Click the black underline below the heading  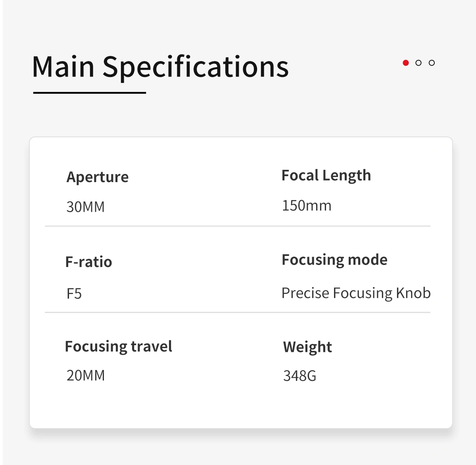[90, 93]
